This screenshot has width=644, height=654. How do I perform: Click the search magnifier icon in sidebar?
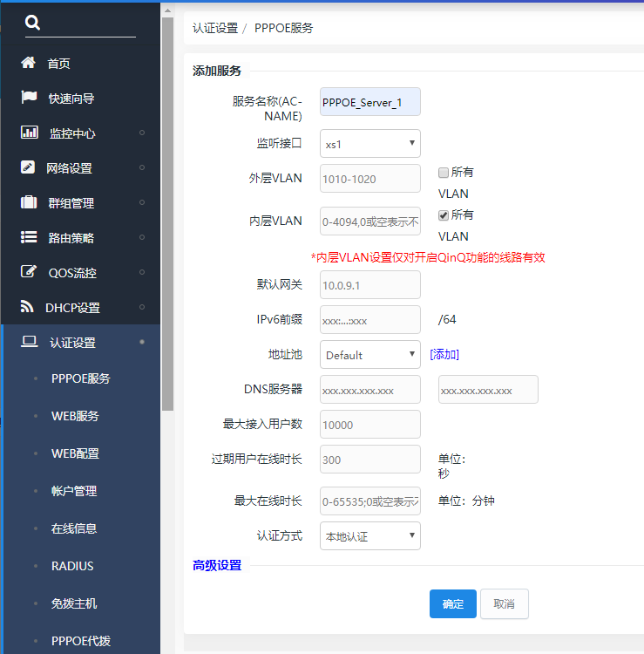[x=32, y=22]
